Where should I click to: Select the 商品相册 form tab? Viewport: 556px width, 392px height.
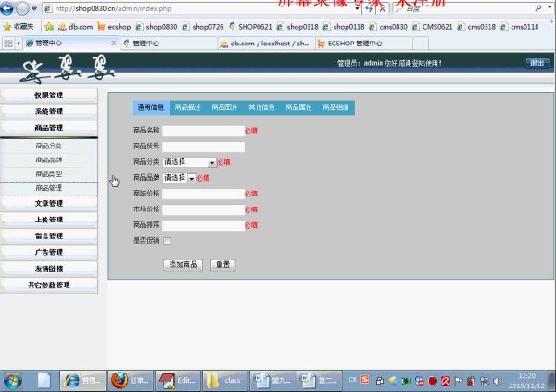[335, 107]
